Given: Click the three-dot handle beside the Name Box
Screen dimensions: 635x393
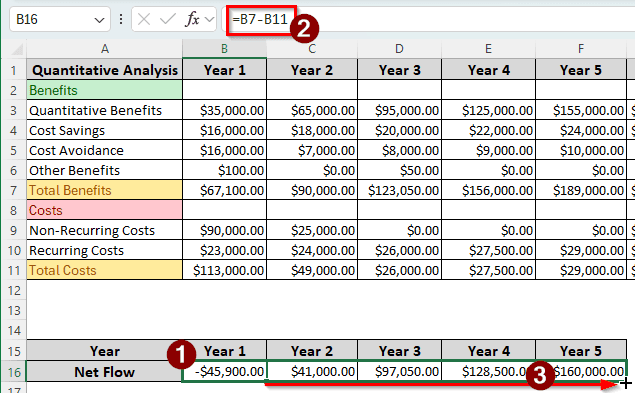Looking at the screenshot, I should point(121,19).
